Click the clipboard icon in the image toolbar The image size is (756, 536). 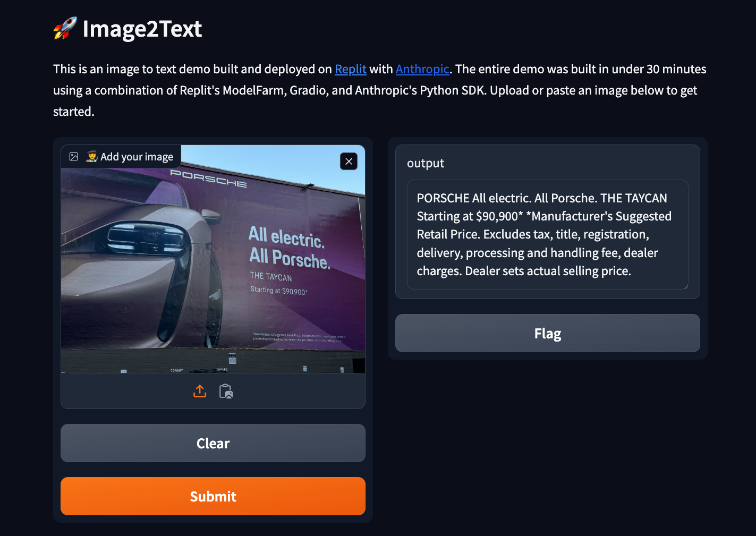pyautogui.click(x=226, y=391)
